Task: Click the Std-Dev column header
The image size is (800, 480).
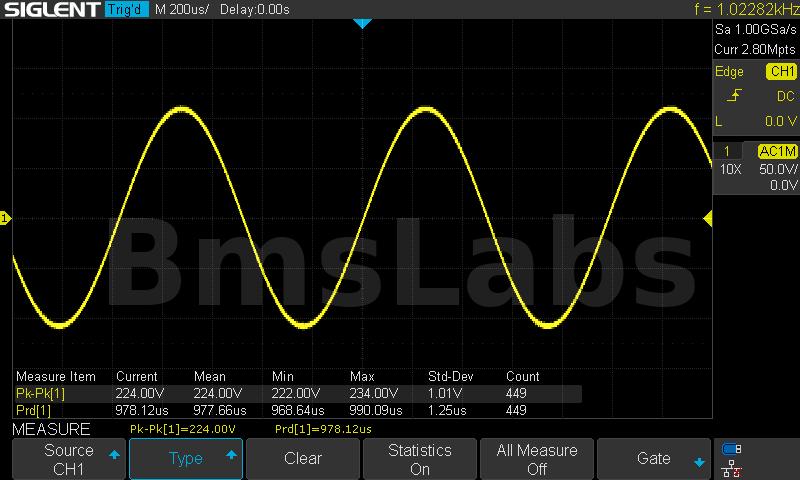Action: [451, 376]
